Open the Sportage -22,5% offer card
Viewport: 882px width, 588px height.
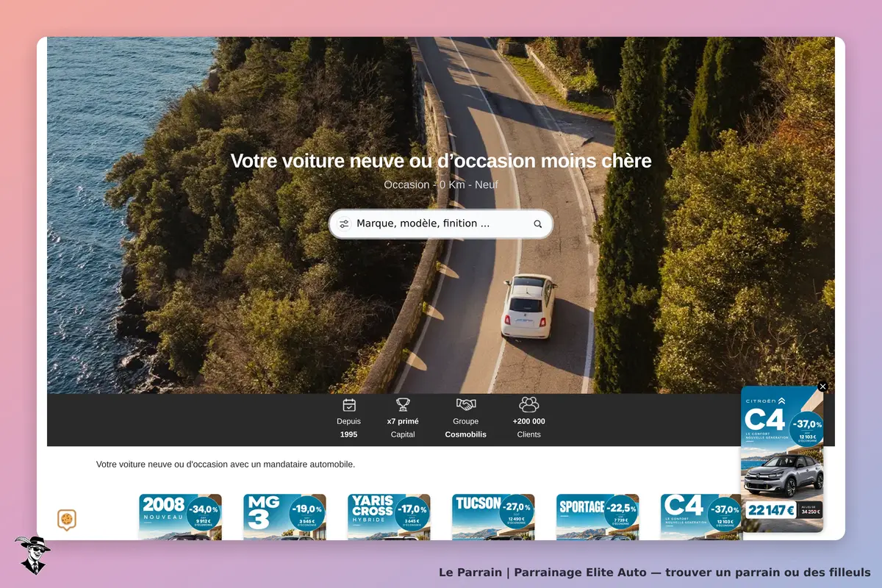(x=598, y=517)
